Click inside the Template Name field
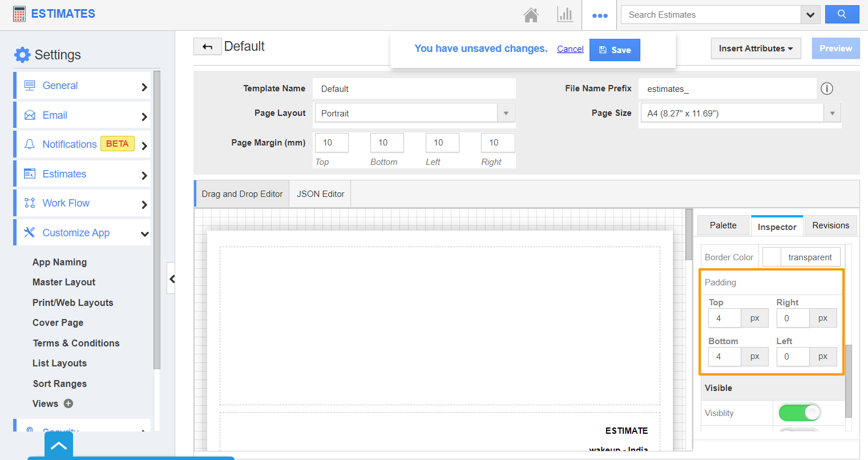Image resolution: width=868 pixels, height=460 pixels. click(414, 88)
